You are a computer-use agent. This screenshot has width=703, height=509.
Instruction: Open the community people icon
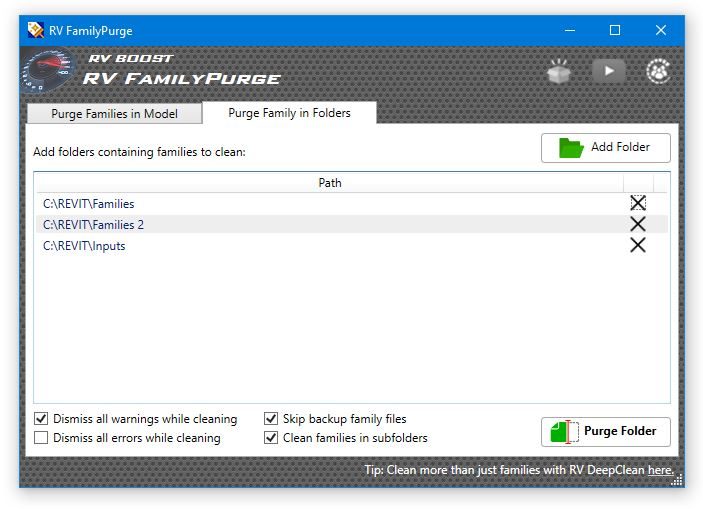(658, 71)
